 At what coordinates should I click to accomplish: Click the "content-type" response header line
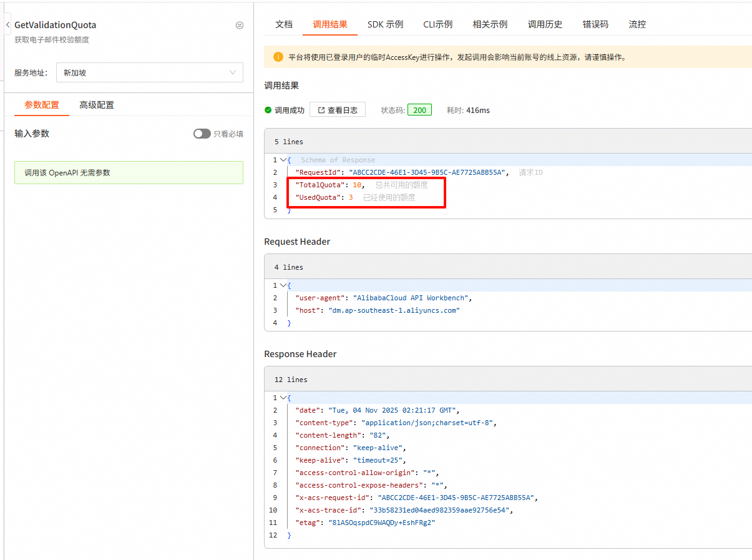[396, 423]
